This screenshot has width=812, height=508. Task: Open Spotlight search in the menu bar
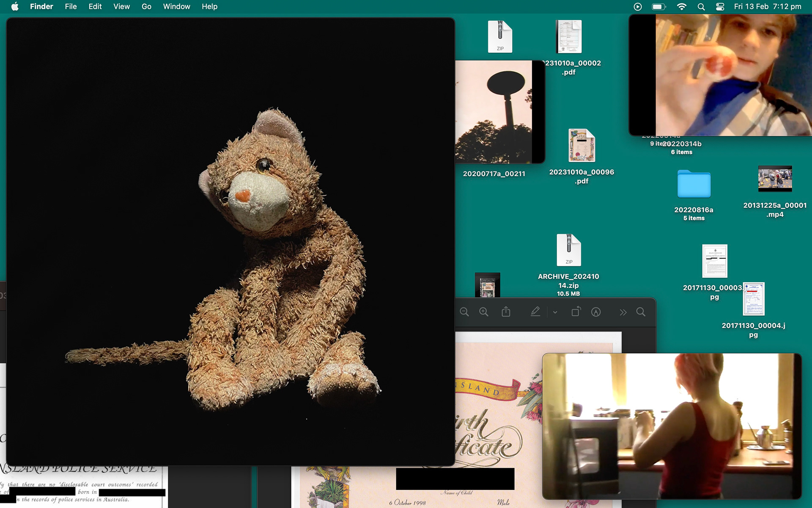[701, 7]
